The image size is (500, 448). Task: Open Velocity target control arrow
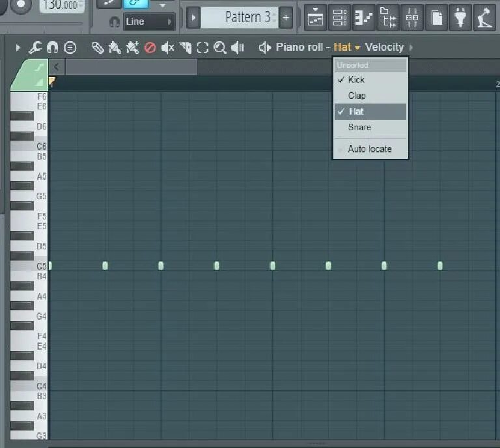(x=411, y=48)
